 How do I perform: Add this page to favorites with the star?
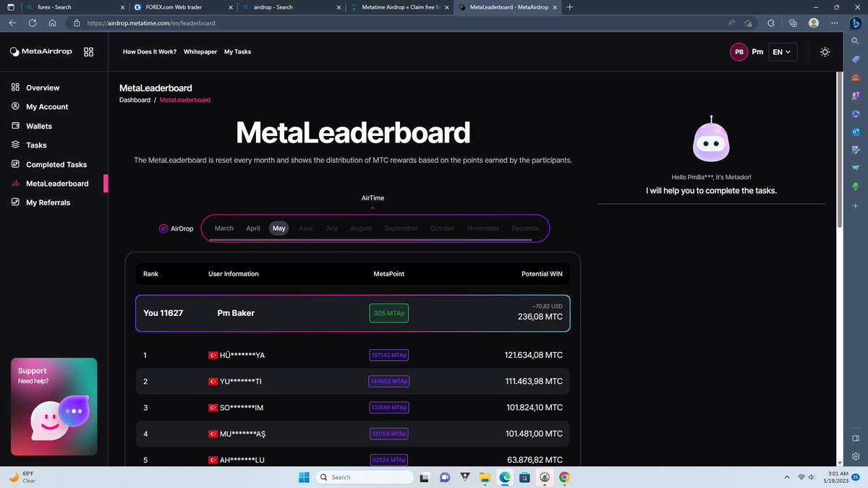click(748, 23)
